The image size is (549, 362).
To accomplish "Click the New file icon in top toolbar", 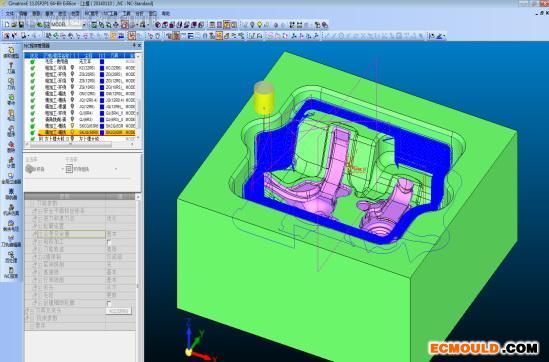I will (x=7, y=25).
